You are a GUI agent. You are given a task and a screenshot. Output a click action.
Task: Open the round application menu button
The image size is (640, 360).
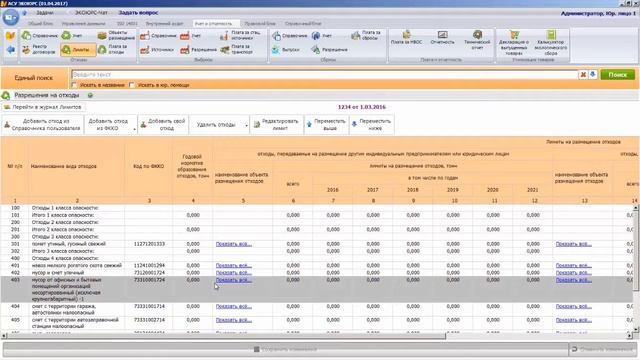[x=11, y=17]
